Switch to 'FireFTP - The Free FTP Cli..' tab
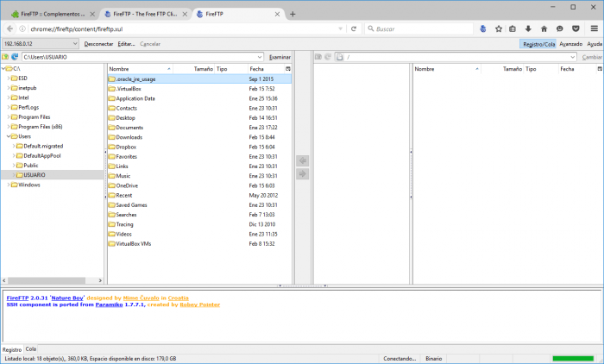Screen dimensions: 604x364 coord(145,15)
